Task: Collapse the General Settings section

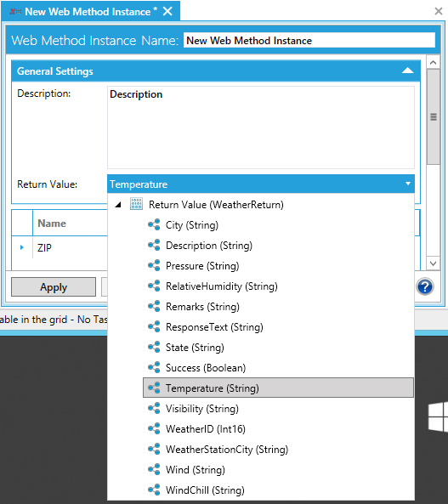Action: (407, 71)
